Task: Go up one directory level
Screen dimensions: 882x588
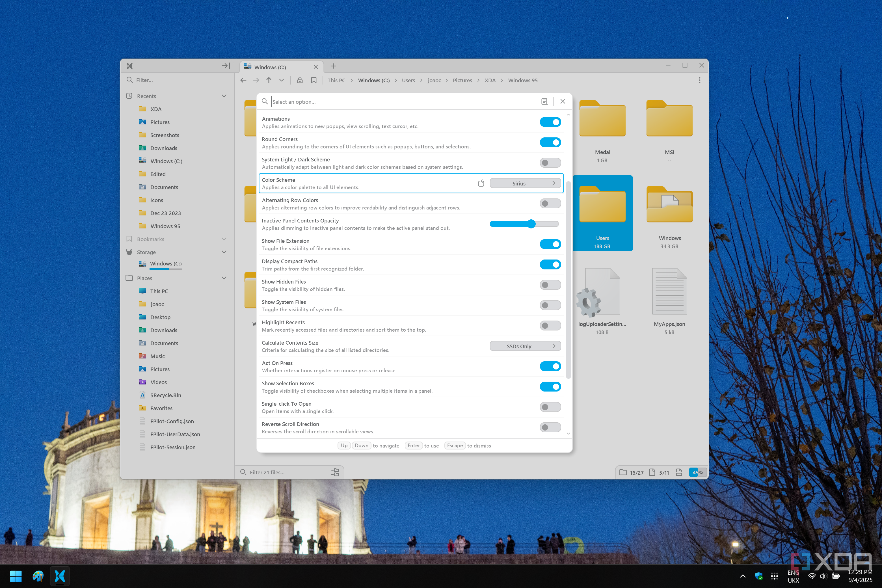Action: point(269,80)
